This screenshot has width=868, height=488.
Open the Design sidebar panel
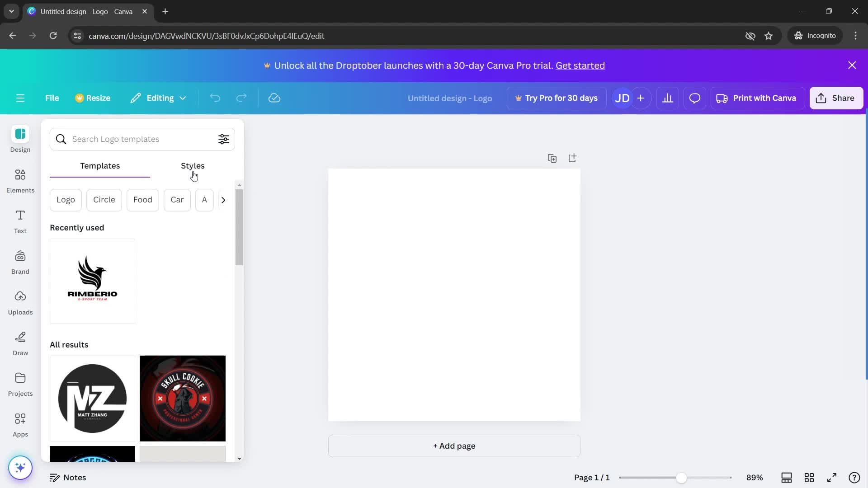[x=20, y=140]
